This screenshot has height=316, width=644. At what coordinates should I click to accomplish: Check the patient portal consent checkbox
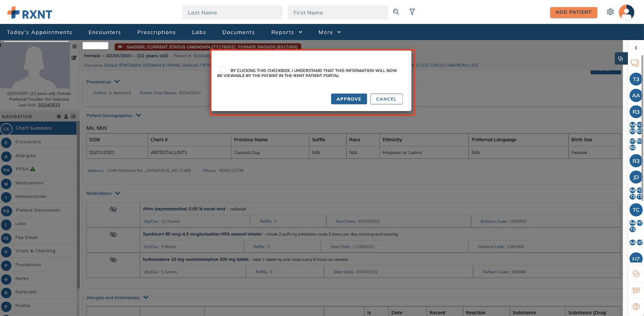tap(223, 70)
